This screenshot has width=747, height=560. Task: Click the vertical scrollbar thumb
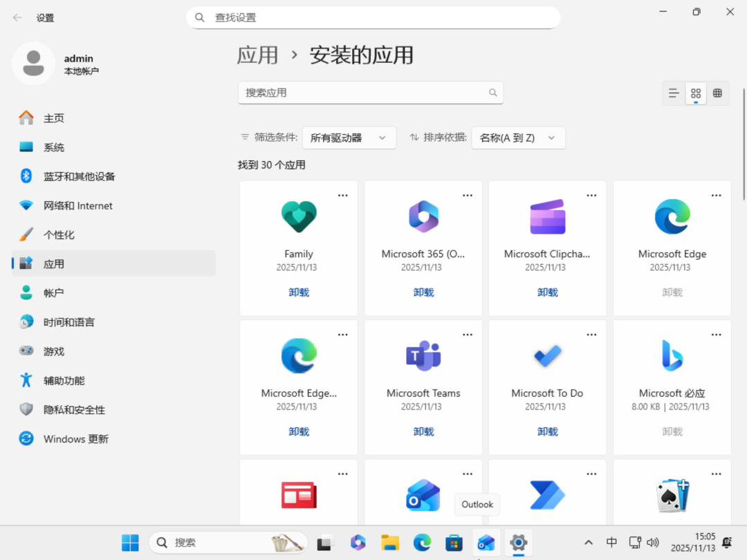(x=744, y=144)
